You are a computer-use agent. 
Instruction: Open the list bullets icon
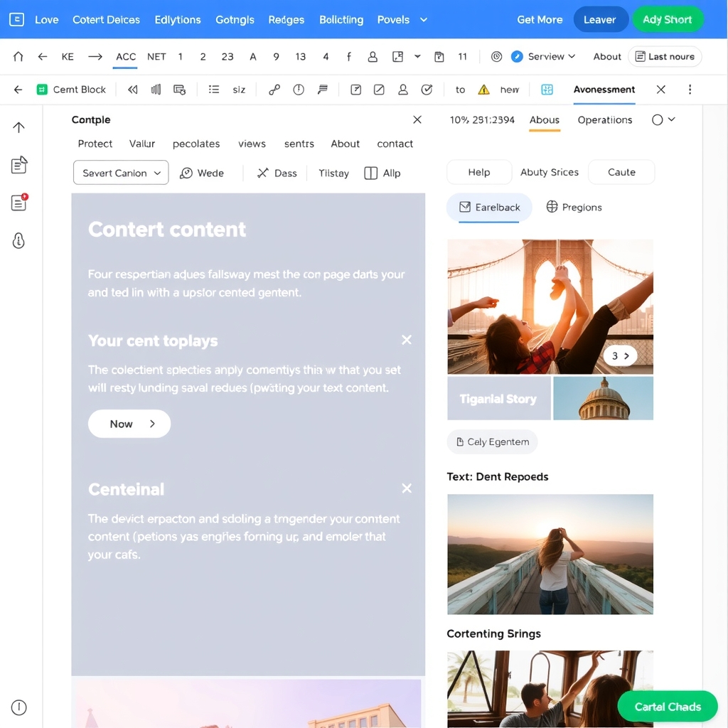click(x=213, y=90)
